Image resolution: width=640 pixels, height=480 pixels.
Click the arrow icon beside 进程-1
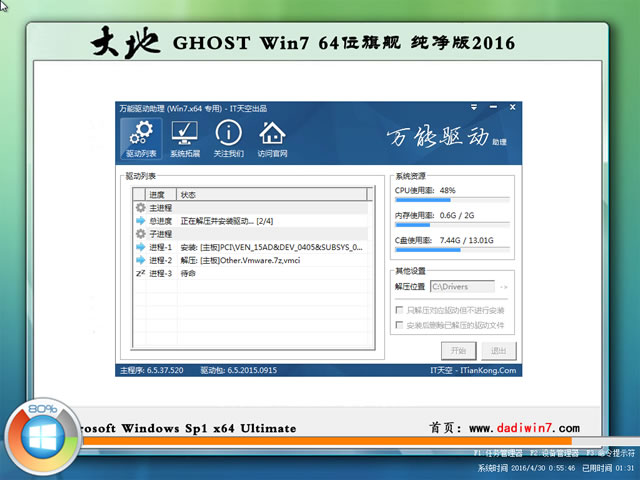[140, 247]
